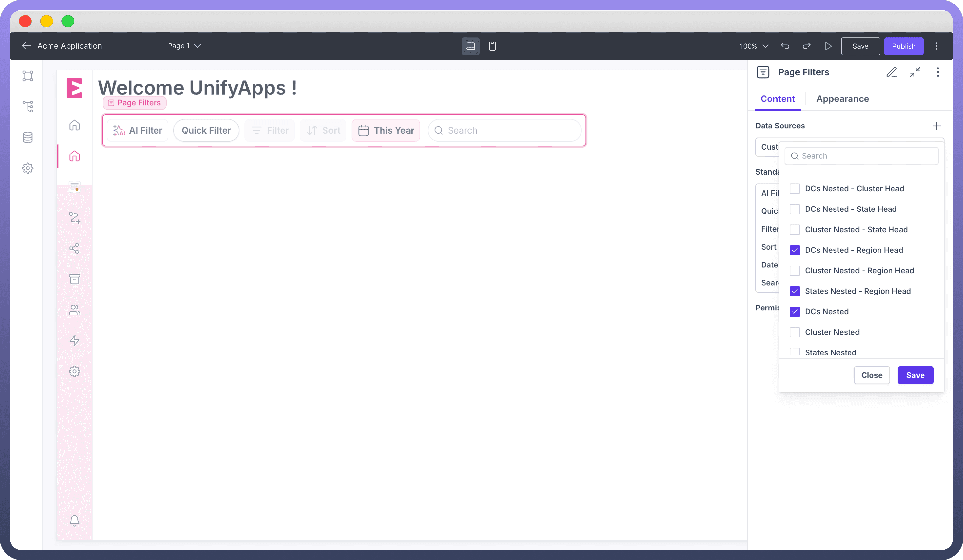Open the This Year date filter

coord(386,131)
